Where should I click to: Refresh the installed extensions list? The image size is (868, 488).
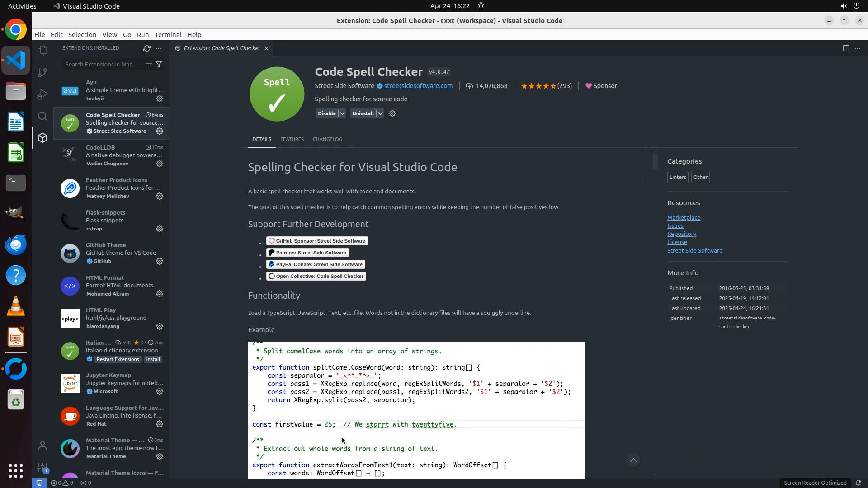146,48
